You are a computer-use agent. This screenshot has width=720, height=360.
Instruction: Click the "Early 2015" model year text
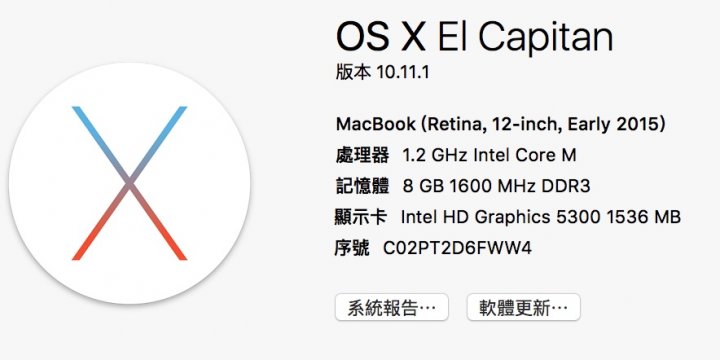616,124
